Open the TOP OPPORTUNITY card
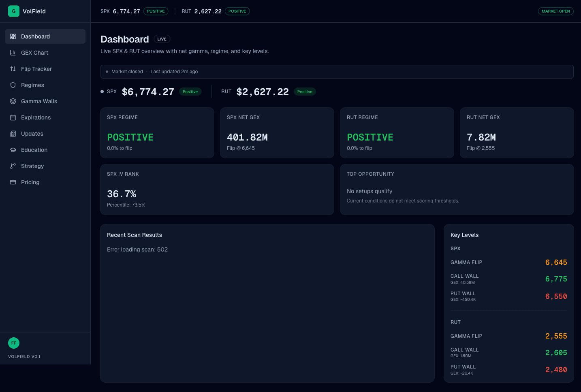 coord(457,190)
